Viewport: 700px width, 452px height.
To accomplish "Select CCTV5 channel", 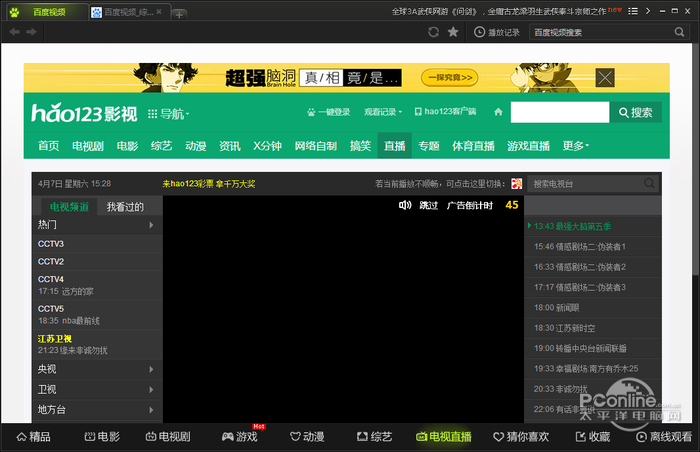I will tap(97, 314).
